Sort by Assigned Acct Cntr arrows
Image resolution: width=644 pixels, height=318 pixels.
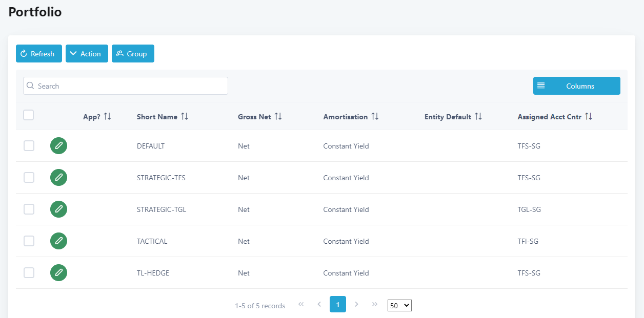pyautogui.click(x=589, y=117)
